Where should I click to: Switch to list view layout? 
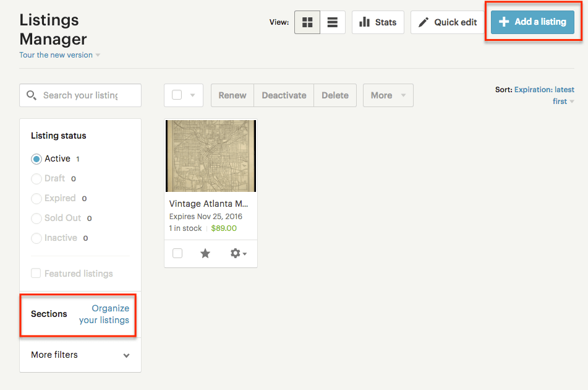[x=332, y=22]
